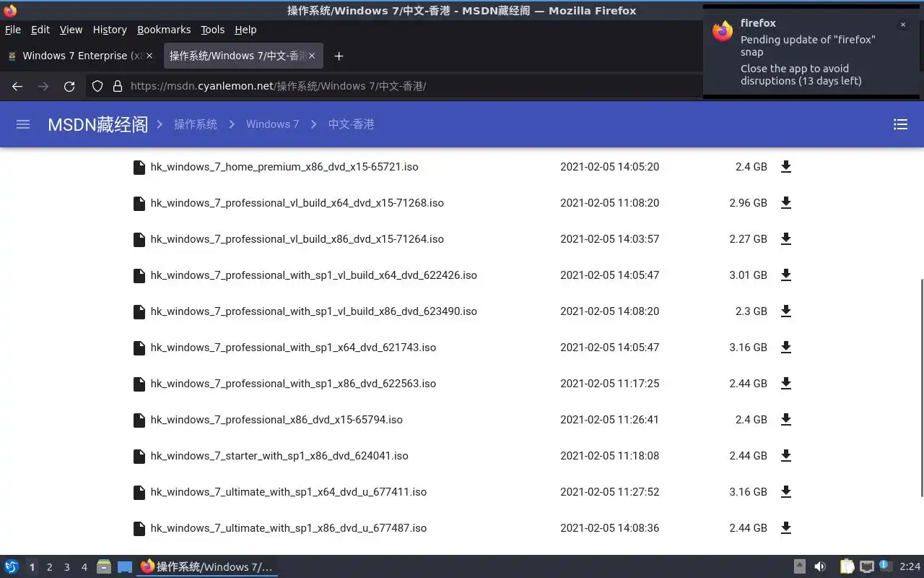Close the 操作系统/Windows 7 tab

[x=313, y=56]
